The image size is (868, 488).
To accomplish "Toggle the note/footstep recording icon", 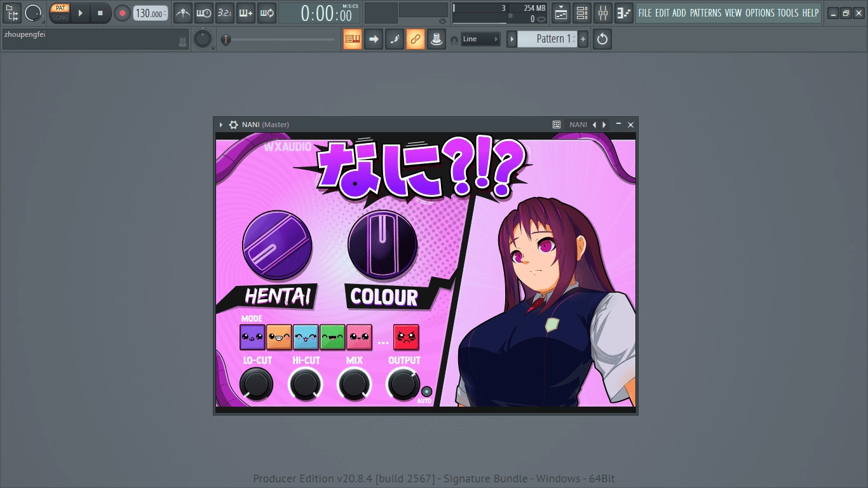I will click(x=395, y=39).
